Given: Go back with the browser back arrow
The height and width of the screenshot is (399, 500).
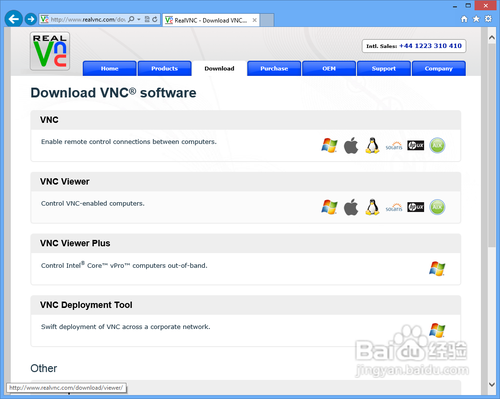Looking at the screenshot, I should point(14,19).
